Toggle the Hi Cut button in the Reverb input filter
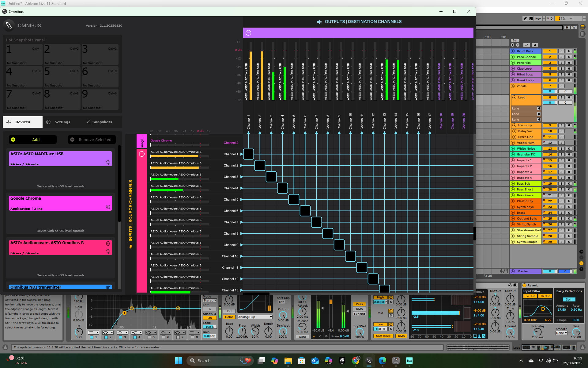 coord(545,296)
